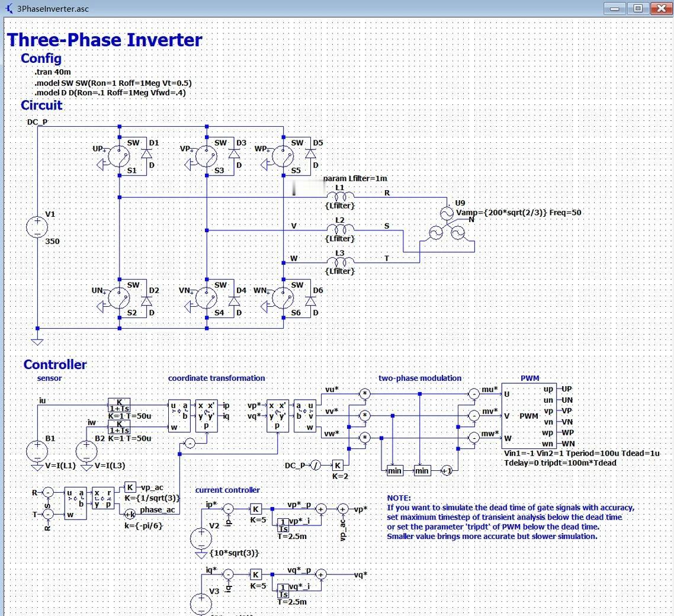Screen dimensions: 674x616
Task: Click diode D4 symbol
Action: (235, 301)
